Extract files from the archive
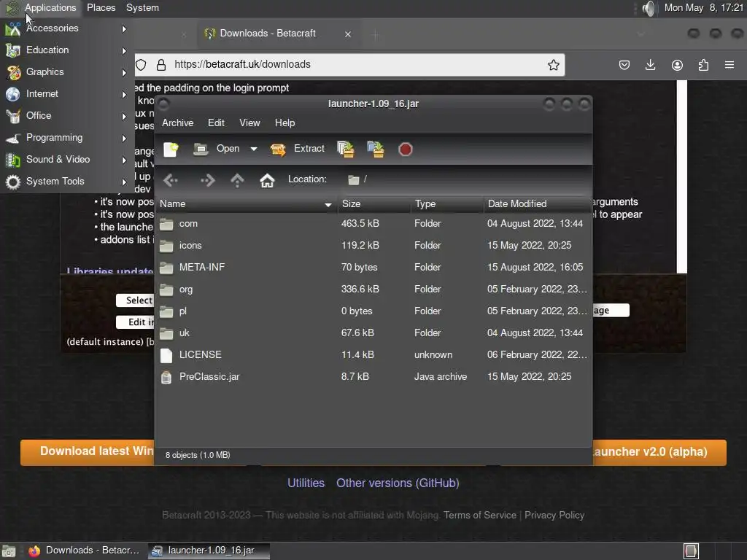This screenshot has width=747, height=560. (298, 149)
